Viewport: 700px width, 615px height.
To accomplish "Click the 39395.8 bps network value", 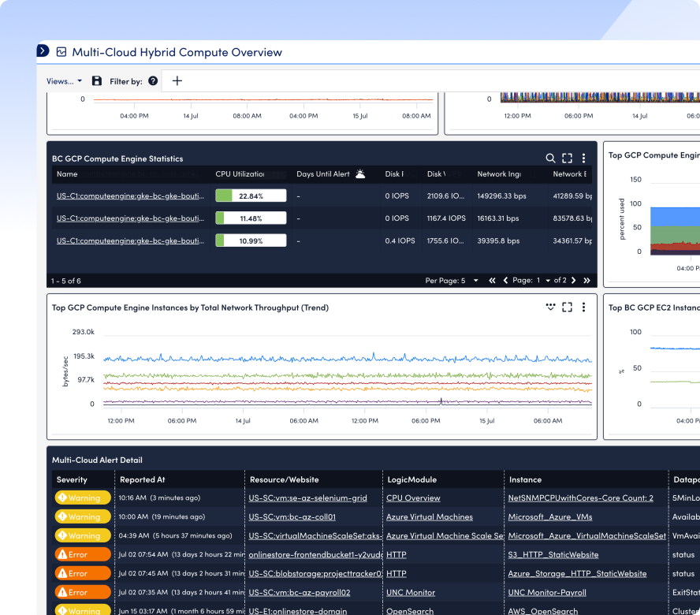I will [498, 240].
